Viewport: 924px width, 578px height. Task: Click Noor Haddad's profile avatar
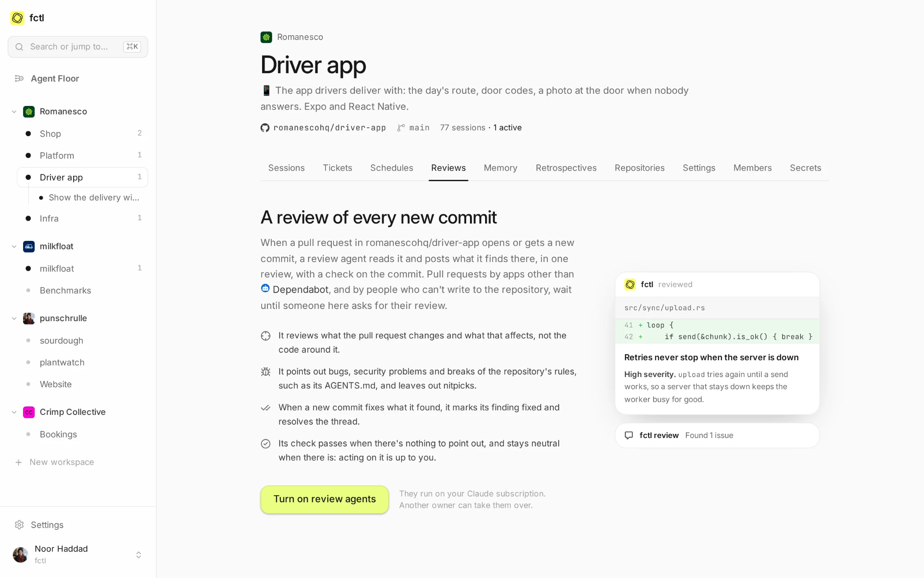tap(20, 554)
